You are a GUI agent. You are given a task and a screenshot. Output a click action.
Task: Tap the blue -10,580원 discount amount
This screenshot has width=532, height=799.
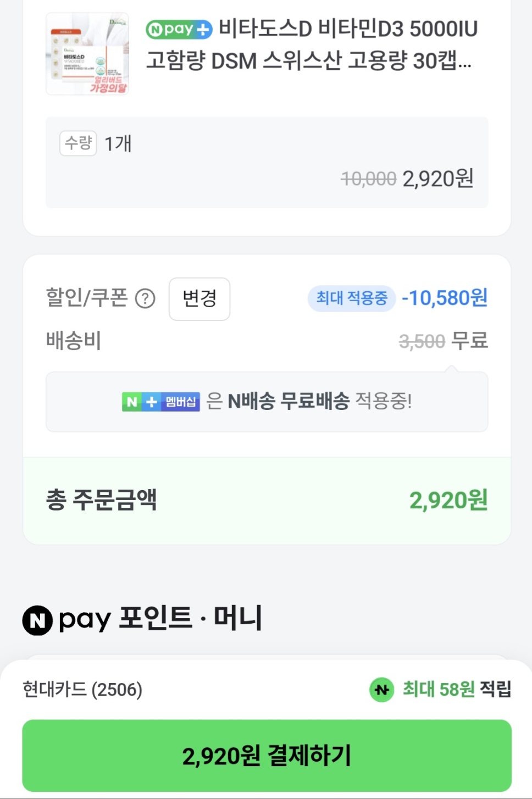point(445,298)
